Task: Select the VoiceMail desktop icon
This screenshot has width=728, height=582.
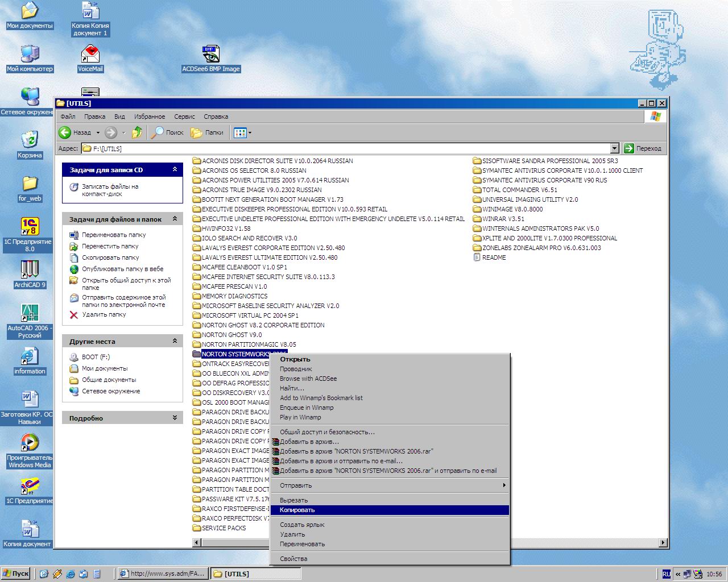Action: click(90, 59)
